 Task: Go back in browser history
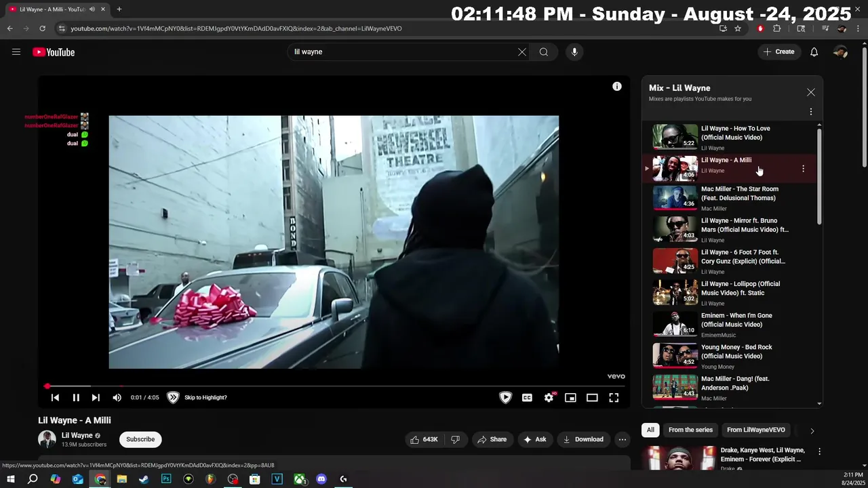[10, 28]
